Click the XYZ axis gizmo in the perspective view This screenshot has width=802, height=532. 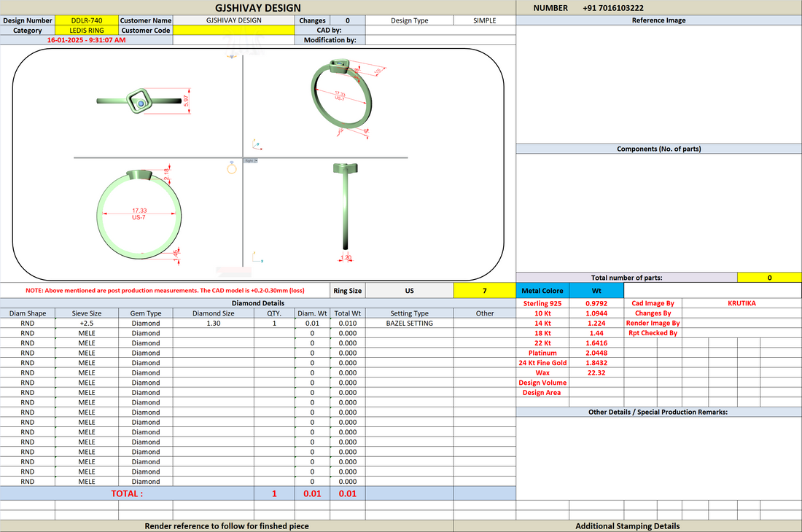pos(257,145)
